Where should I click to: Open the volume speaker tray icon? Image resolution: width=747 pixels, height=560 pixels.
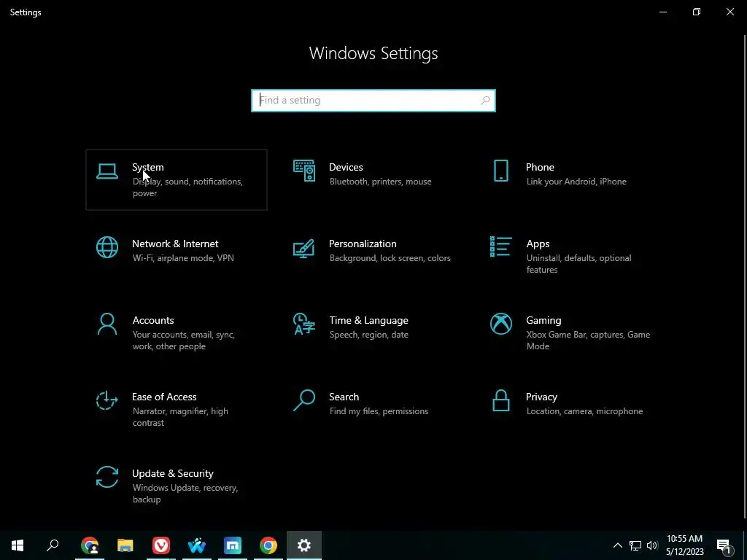(652, 545)
